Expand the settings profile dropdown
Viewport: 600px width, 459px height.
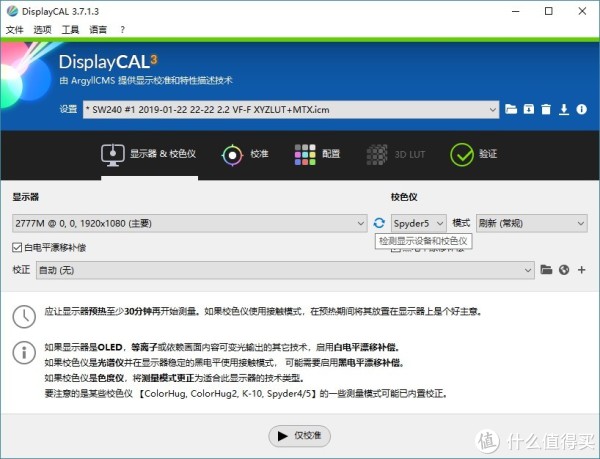point(291,110)
